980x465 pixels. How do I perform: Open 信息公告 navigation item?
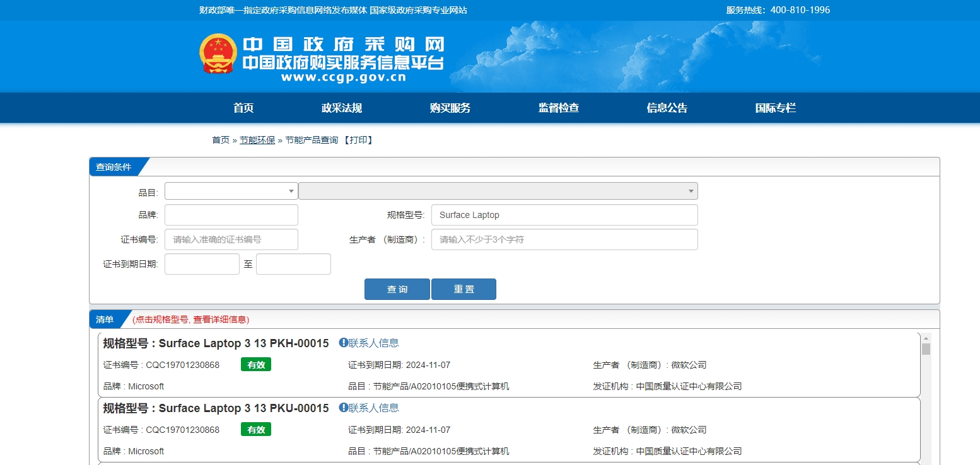[667, 108]
